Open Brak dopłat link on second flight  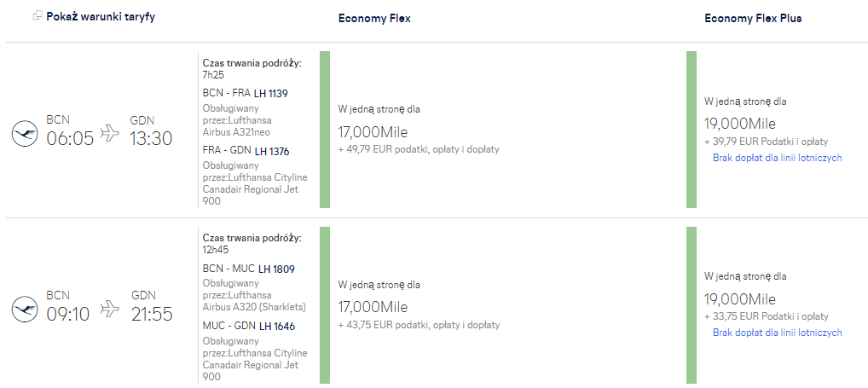click(778, 333)
